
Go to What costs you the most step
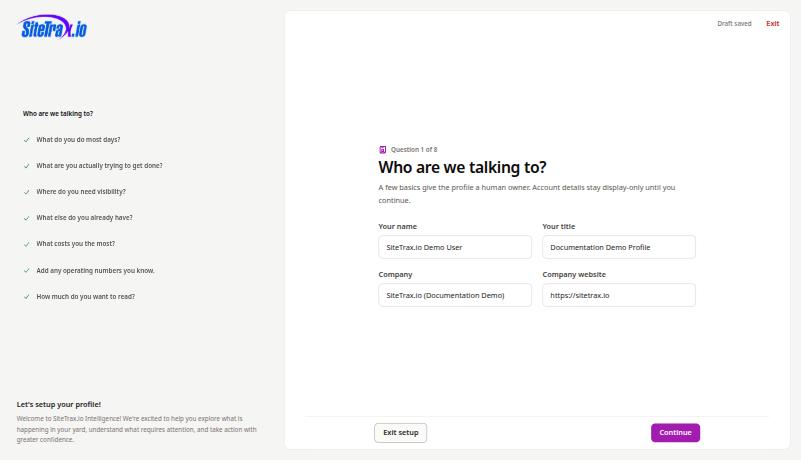pos(76,244)
